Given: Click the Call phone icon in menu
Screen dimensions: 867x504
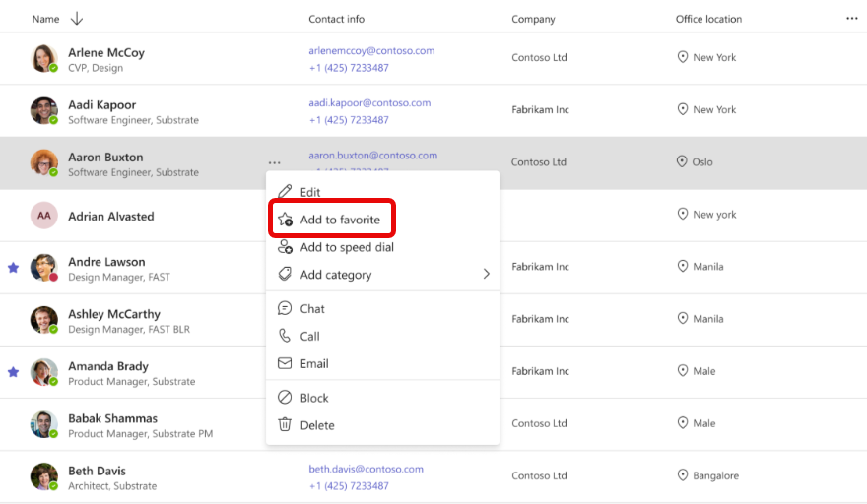Looking at the screenshot, I should [285, 336].
